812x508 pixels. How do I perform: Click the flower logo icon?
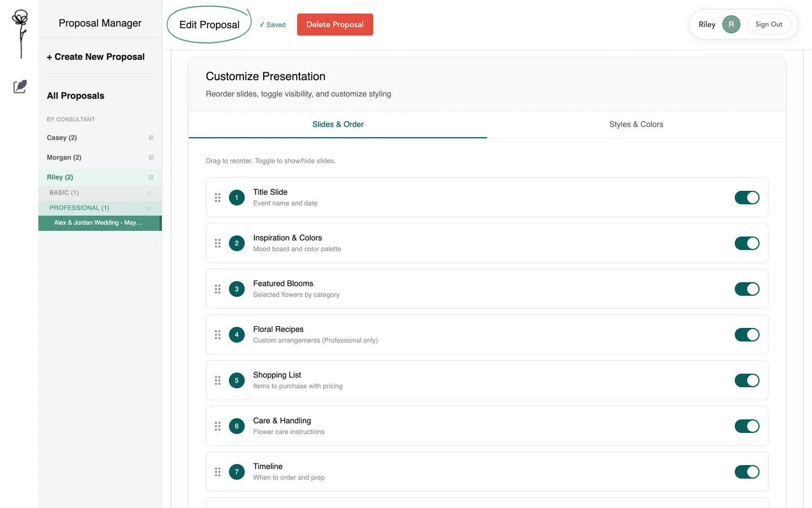pyautogui.click(x=20, y=33)
